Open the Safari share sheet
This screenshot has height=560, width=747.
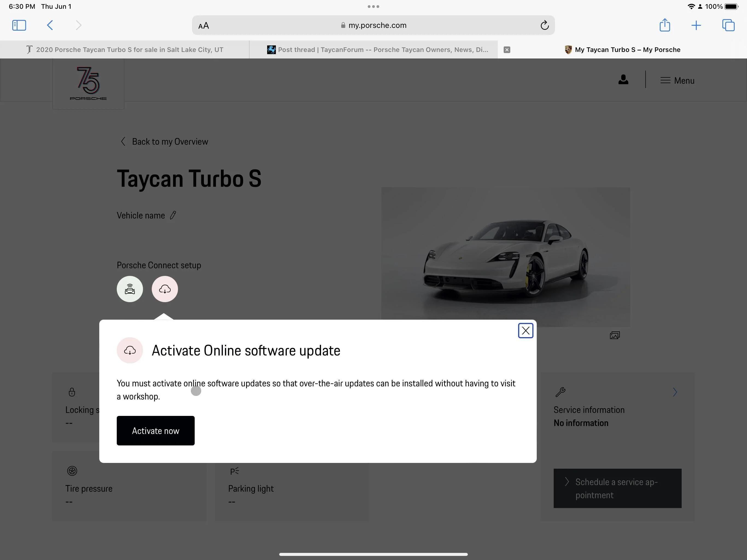[x=665, y=25]
